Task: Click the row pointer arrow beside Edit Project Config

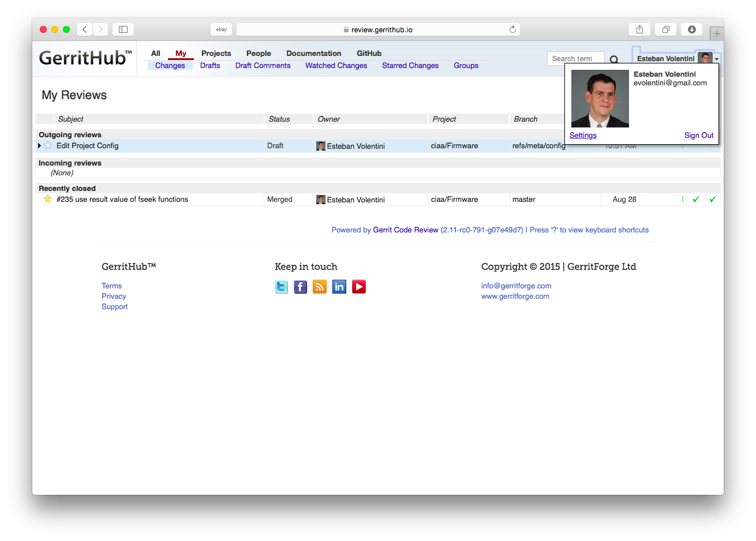Action: pyautogui.click(x=39, y=146)
